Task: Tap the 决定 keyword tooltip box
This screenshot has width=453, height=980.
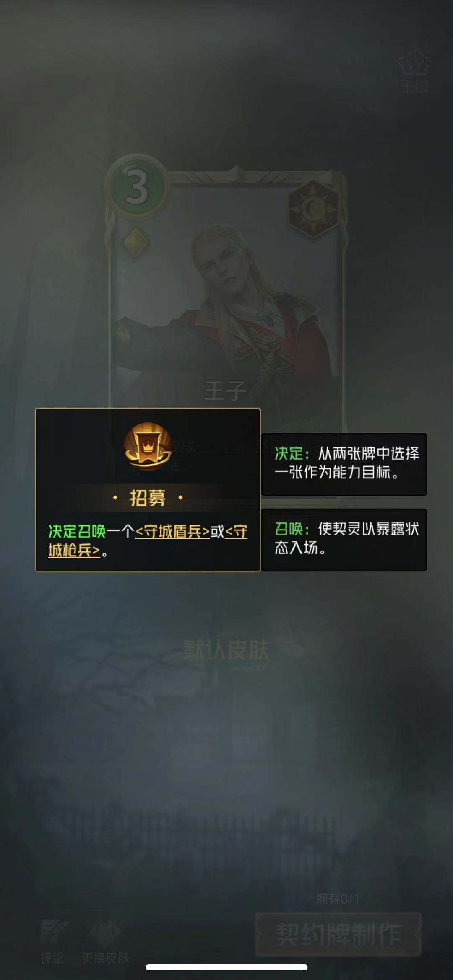Action: point(344,464)
